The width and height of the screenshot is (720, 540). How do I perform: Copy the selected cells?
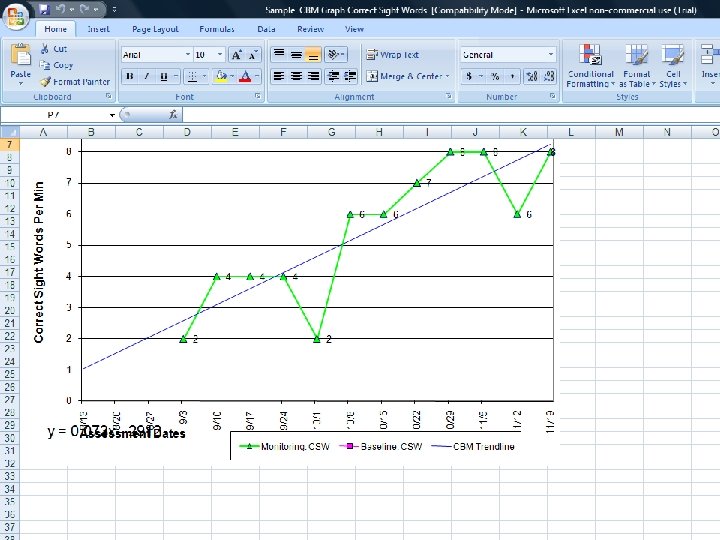pos(56,65)
